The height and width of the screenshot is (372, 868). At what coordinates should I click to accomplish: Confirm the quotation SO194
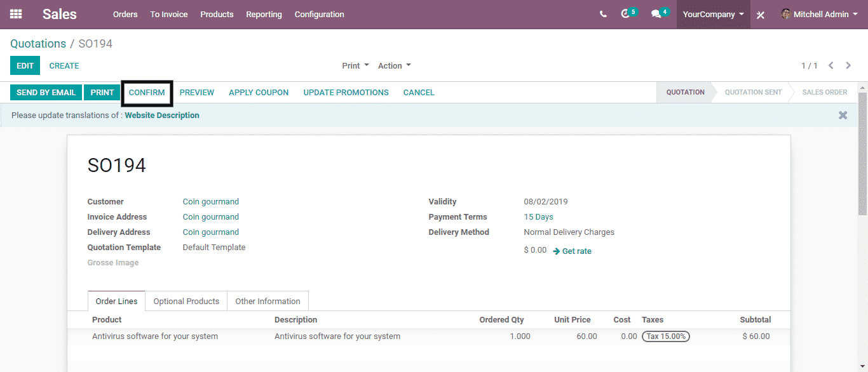tap(147, 93)
